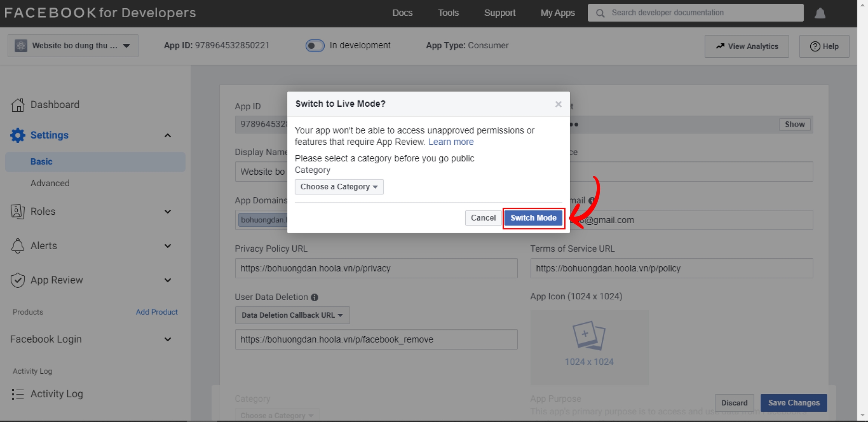Click the notifications bell icon
This screenshot has width=868, height=422.
click(820, 13)
